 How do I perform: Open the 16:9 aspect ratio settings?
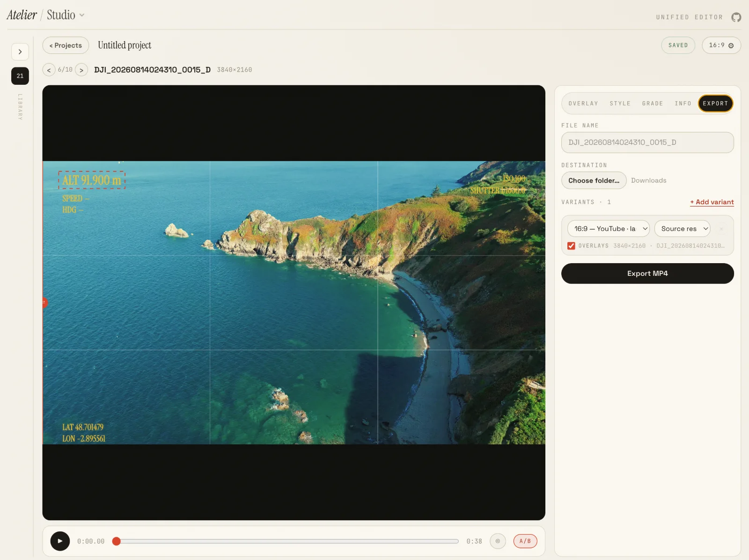point(721,45)
